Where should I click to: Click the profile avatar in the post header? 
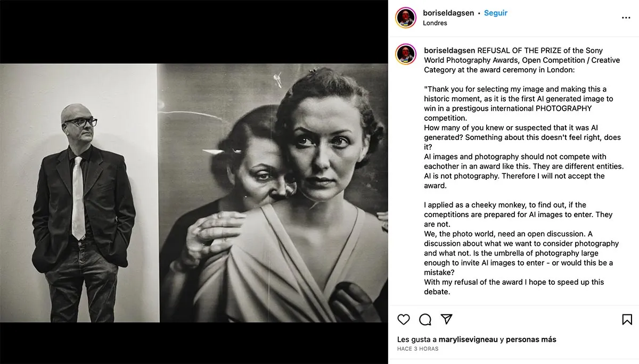coord(406,18)
